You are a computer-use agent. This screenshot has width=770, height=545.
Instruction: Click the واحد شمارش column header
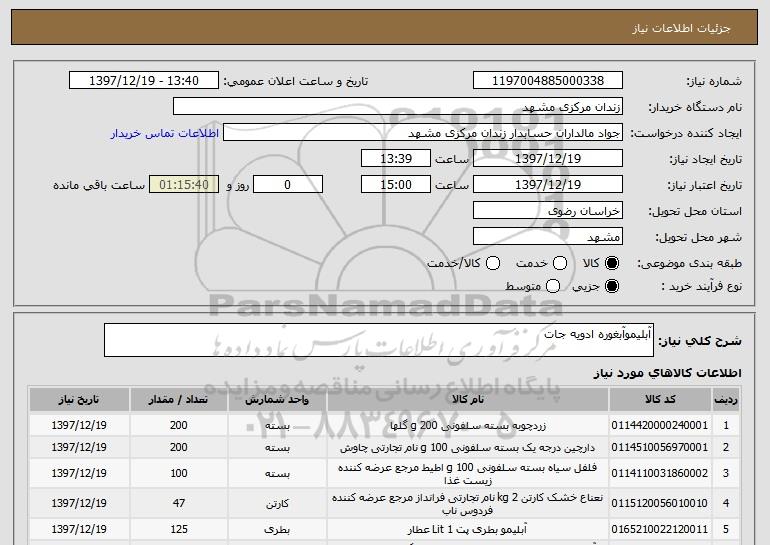277,400
